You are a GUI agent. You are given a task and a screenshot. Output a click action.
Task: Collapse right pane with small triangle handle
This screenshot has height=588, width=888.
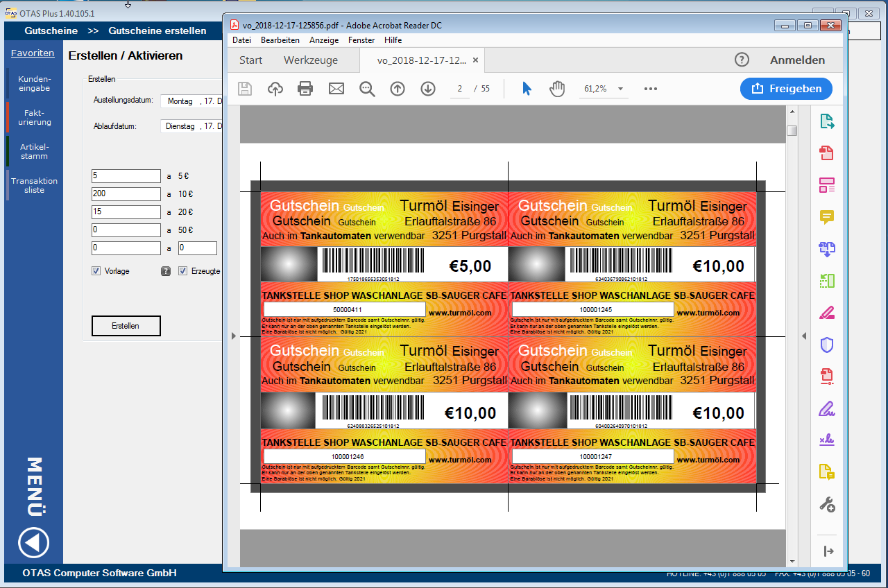click(x=804, y=336)
